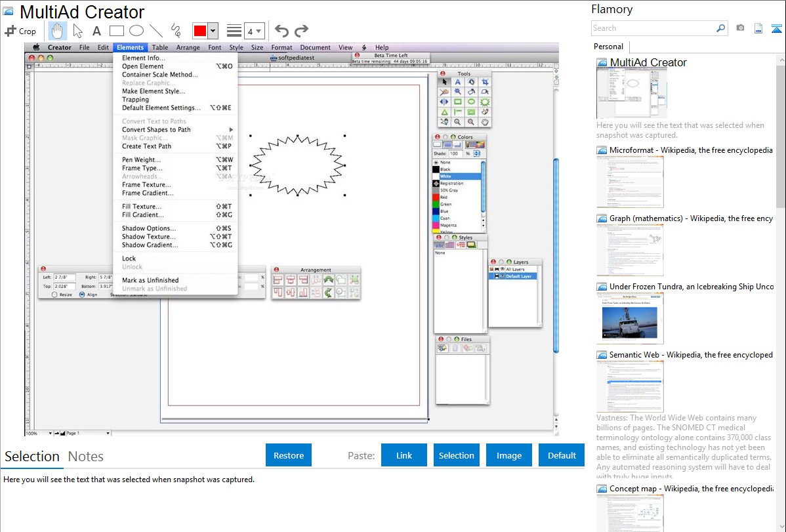
Task: Open the line width 4 dropdown
Action: pos(254,31)
